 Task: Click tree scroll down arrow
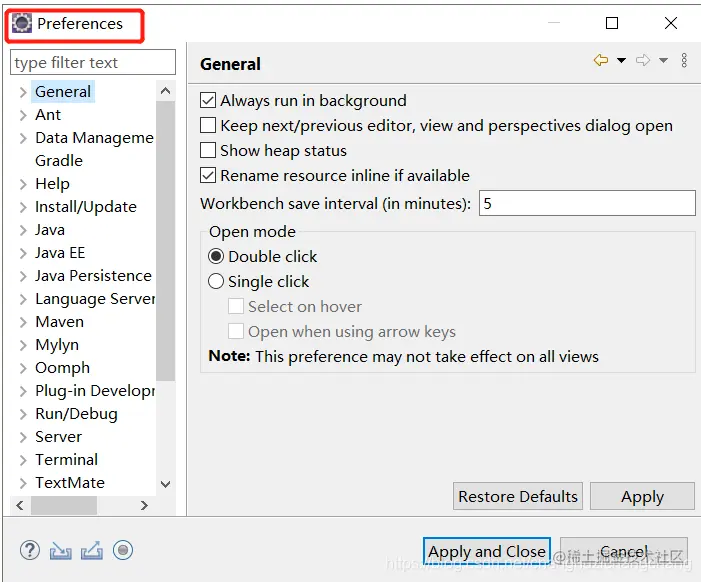tap(165, 484)
